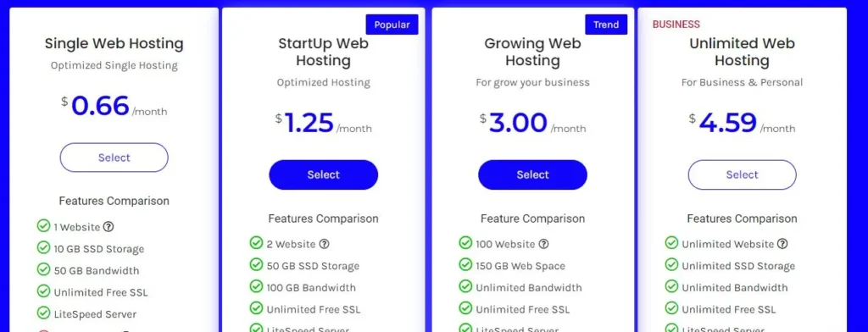The image size is (868, 332).
Task: Select the Unlimited Web Hosting plan
Action: point(742,174)
